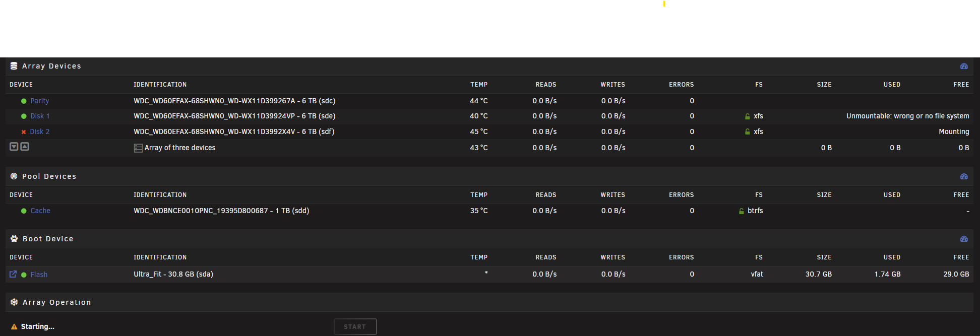Screen dimensions: 980x336
Task: Open the Cache pool device link
Action: (40, 211)
